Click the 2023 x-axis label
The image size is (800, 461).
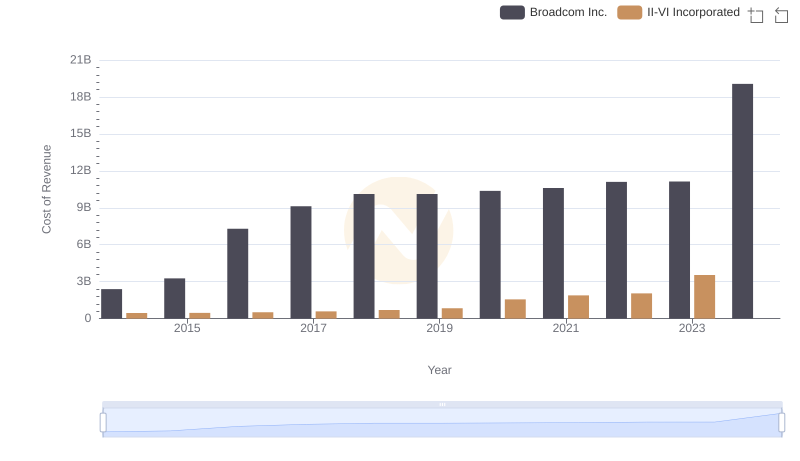[x=692, y=328]
